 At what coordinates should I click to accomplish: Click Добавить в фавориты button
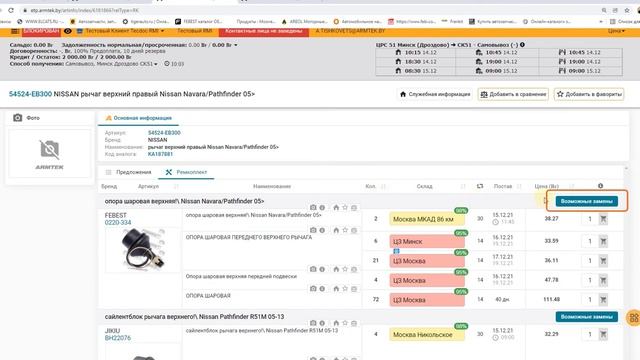pos(589,94)
